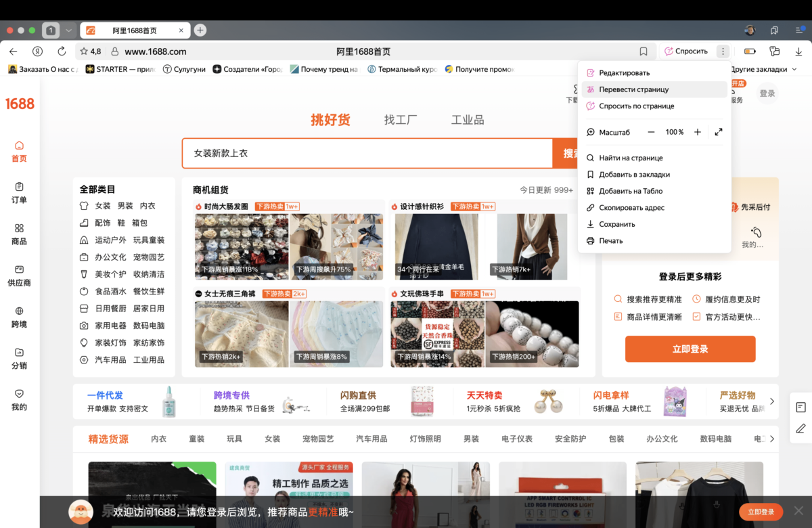812x528 pixels.
Task: Open the 汽车用品 link in the all-categories list
Action: pos(110,360)
